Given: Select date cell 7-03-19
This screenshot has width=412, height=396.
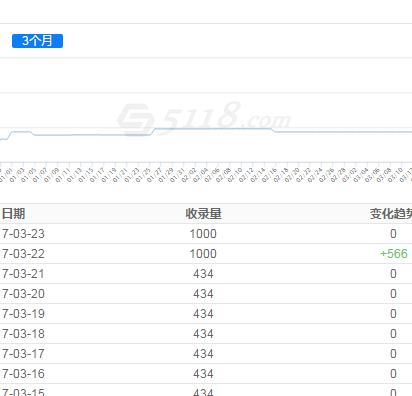Looking at the screenshot, I should (23, 314).
